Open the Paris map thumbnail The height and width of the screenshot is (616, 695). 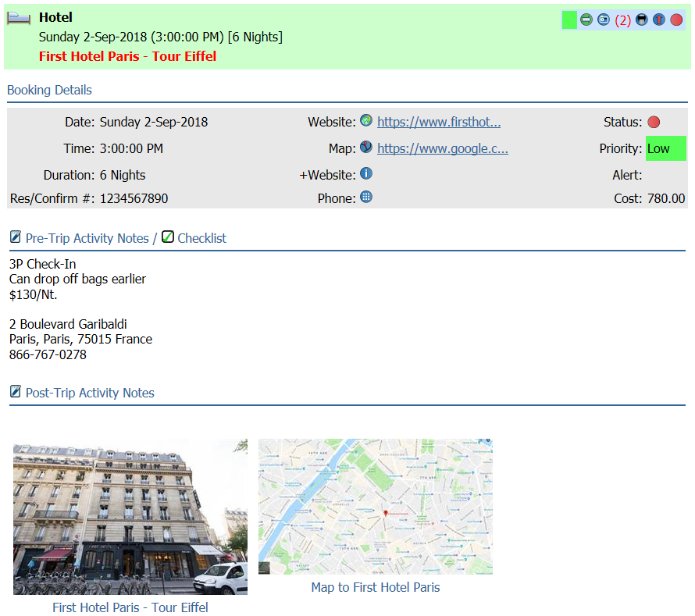(376, 507)
